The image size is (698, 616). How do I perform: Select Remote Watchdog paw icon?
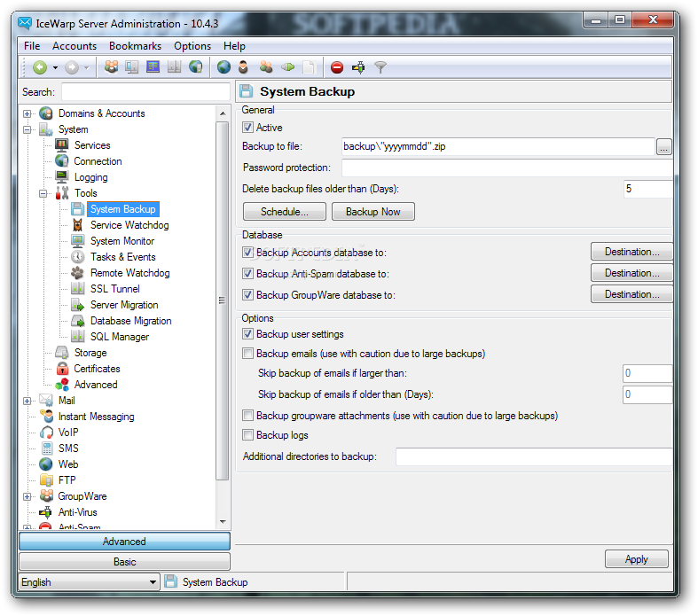pyautogui.click(x=77, y=273)
